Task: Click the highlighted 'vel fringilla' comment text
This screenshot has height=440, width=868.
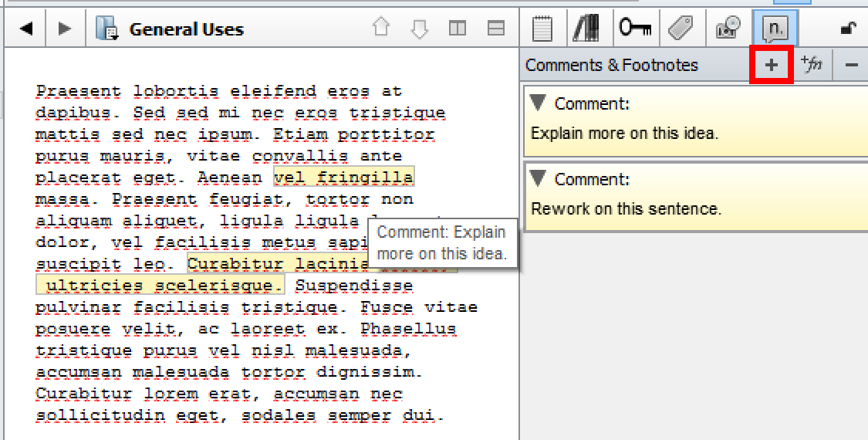Action: pos(344,178)
